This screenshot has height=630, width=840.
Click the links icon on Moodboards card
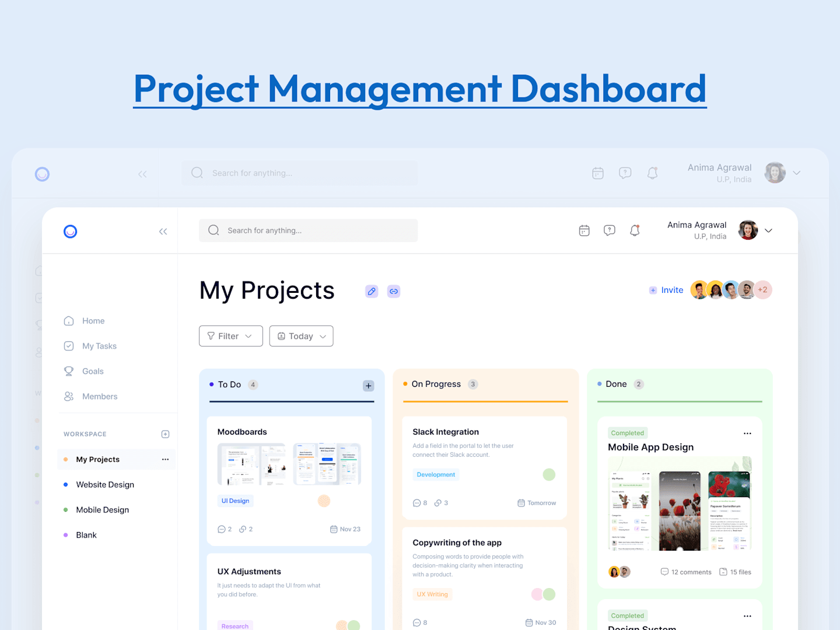(x=243, y=529)
